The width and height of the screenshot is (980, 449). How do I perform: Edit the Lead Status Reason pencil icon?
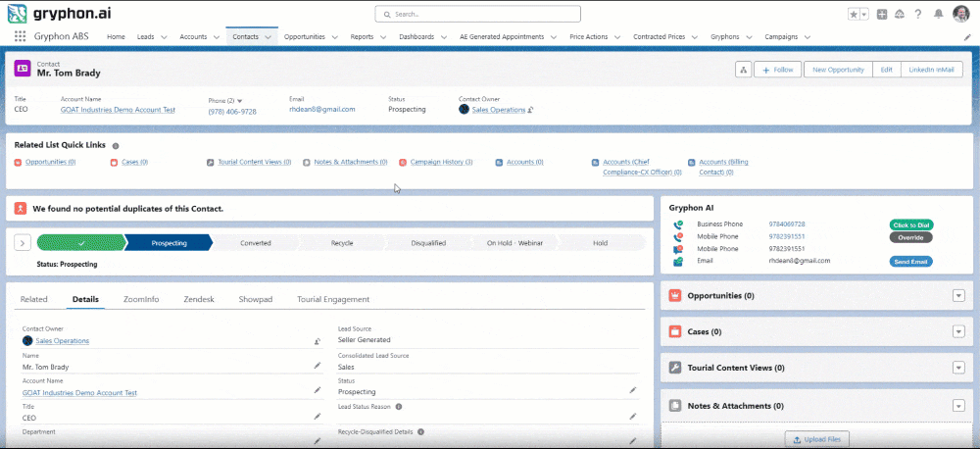pyautogui.click(x=633, y=416)
